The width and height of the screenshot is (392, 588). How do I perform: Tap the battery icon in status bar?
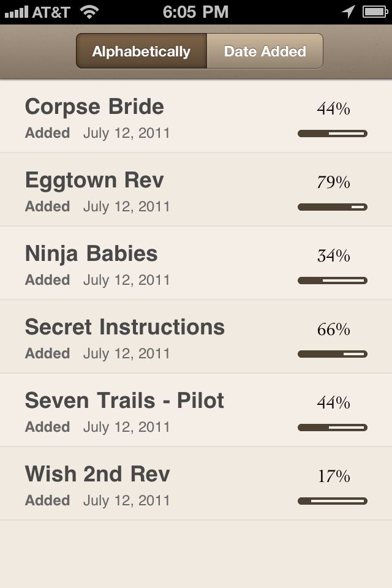pos(375,12)
